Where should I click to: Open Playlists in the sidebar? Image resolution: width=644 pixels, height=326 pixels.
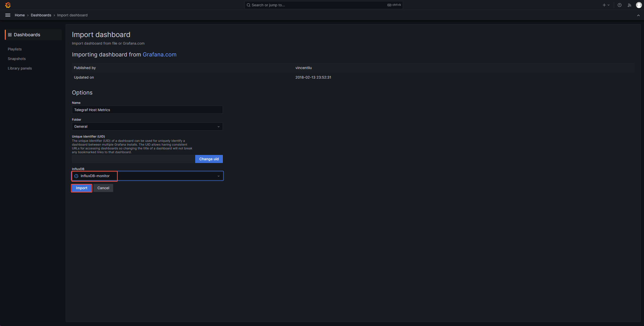click(15, 49)
